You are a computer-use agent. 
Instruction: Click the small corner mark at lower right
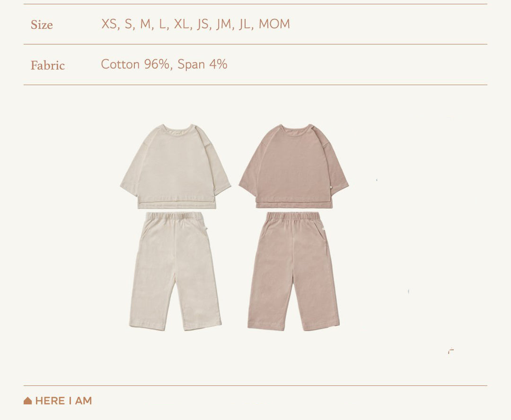pyautogui.click(x=451, y=351)
